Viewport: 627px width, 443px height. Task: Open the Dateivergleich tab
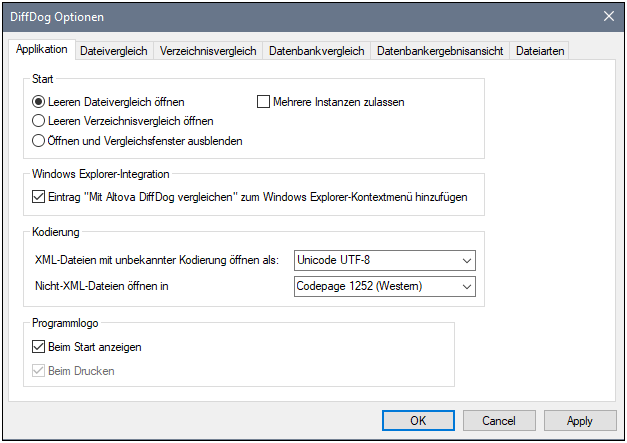pyautogui.click(x=114, y=51)
